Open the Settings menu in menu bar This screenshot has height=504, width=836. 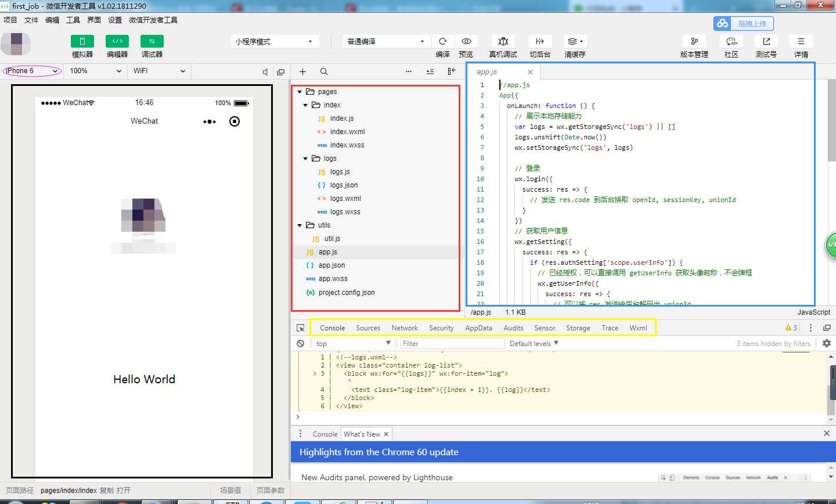[115, 20]
